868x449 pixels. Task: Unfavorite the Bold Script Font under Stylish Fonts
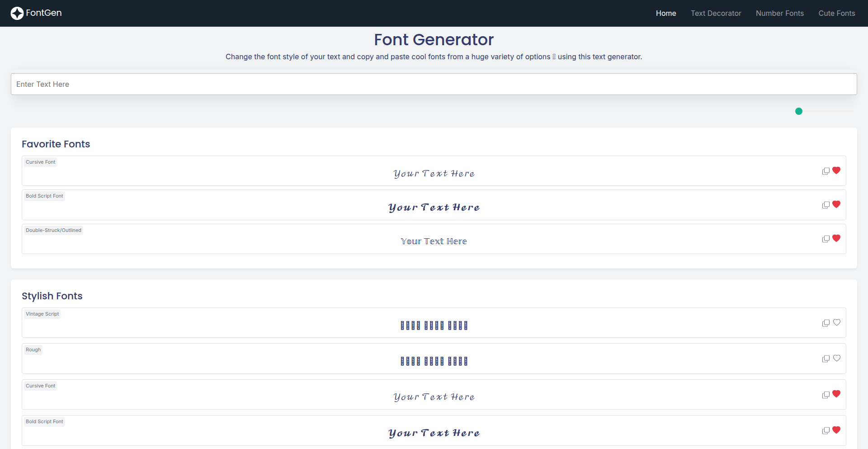837,430
